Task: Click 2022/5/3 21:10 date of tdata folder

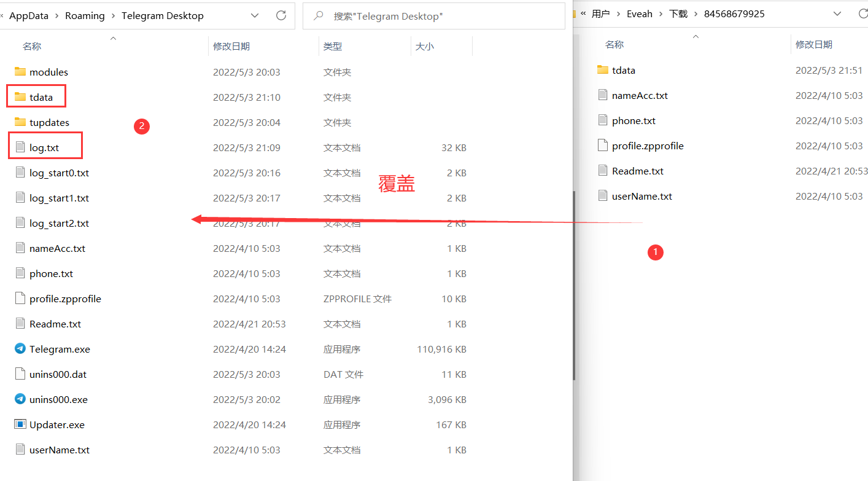Action: [247, 97]
